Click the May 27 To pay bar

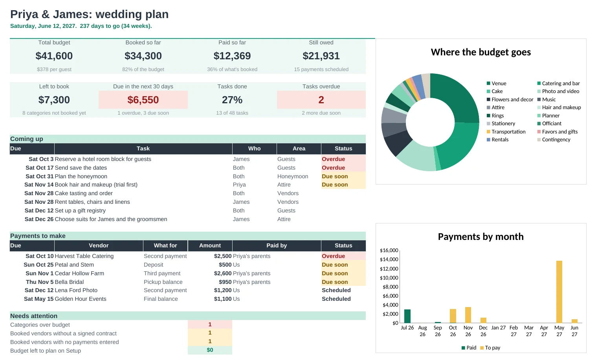pos(559,292)
